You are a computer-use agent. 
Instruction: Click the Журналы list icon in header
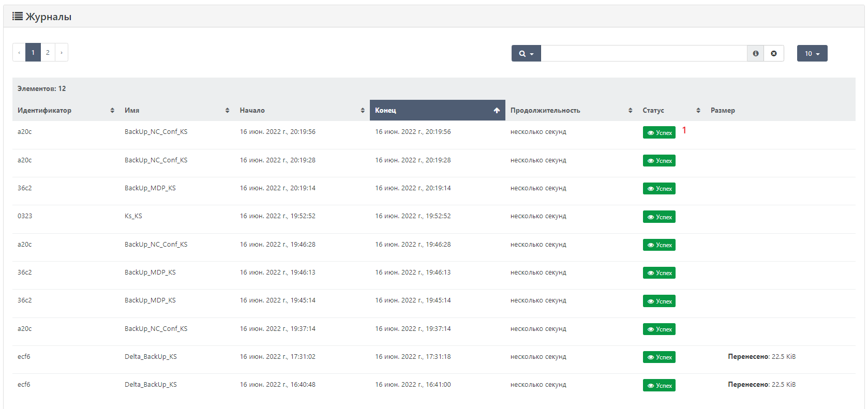[x=18, y=17]
